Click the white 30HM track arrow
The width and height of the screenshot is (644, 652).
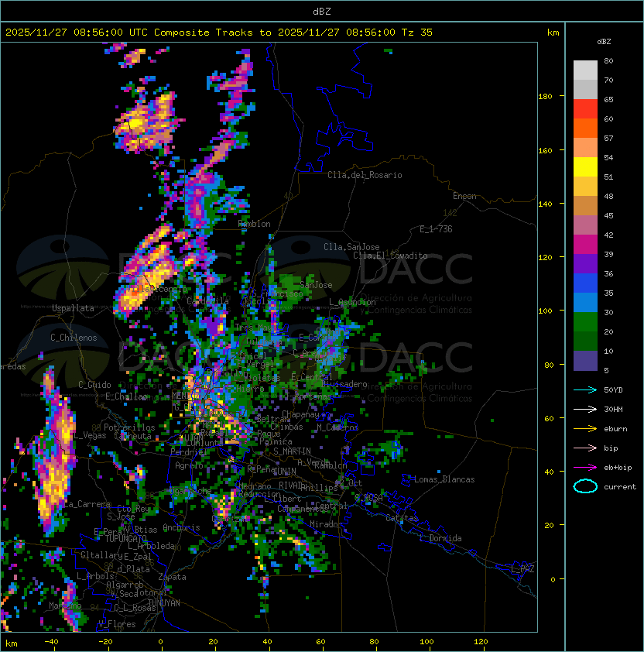585,409
